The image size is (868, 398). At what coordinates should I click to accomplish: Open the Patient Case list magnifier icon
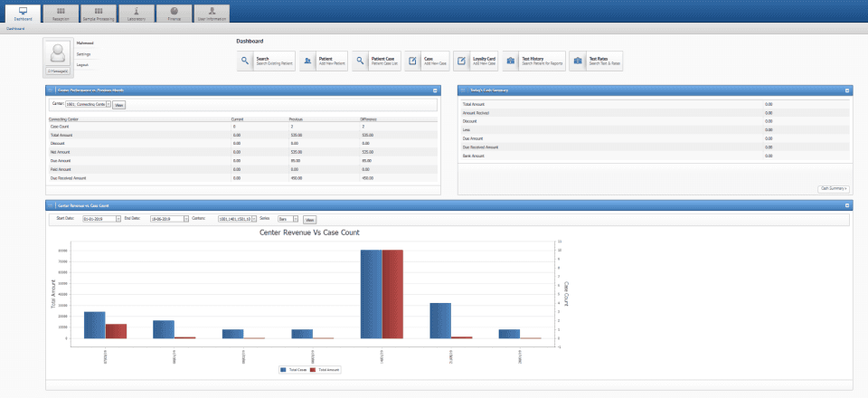[360, 61]
